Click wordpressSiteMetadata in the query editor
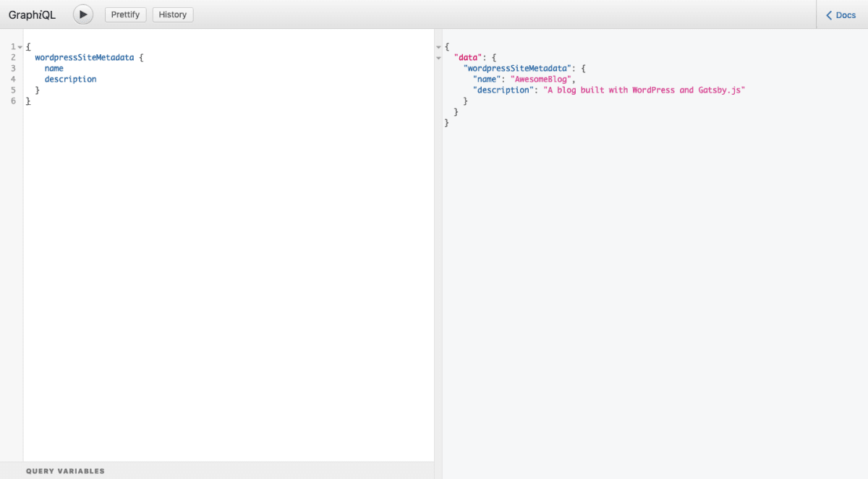Viewport: 868px width, 479px height. pos(85,57)
